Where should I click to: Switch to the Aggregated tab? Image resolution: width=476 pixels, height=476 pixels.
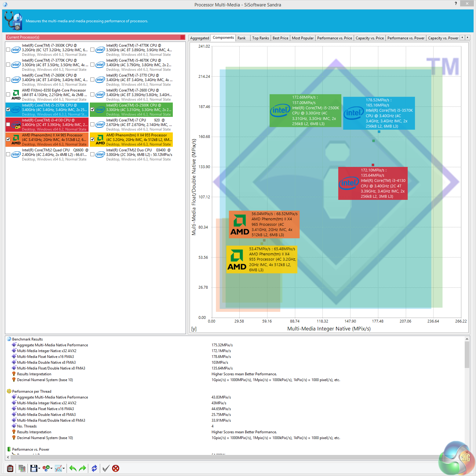pyautogui.click(x=200, y=38)
